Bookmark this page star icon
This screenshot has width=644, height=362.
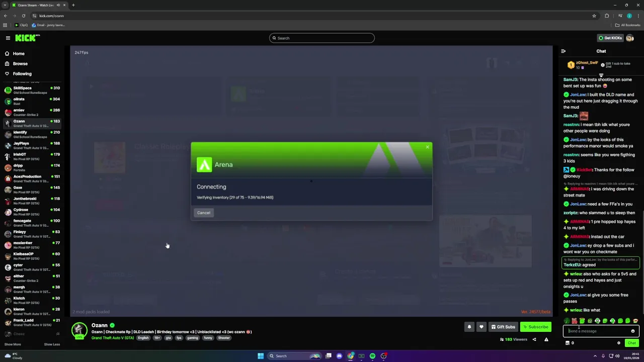pos(594,16)
